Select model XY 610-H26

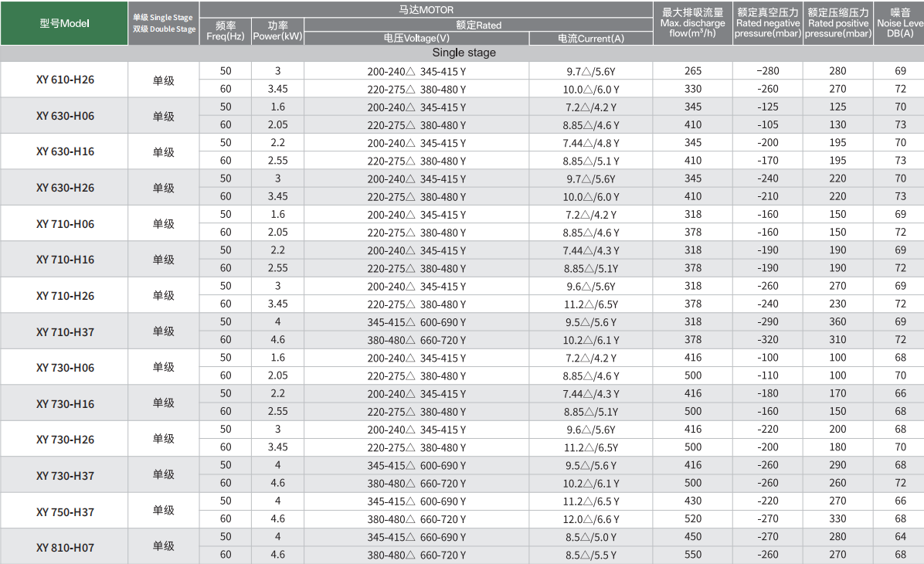pyautogui.click(x=65, y=80)
